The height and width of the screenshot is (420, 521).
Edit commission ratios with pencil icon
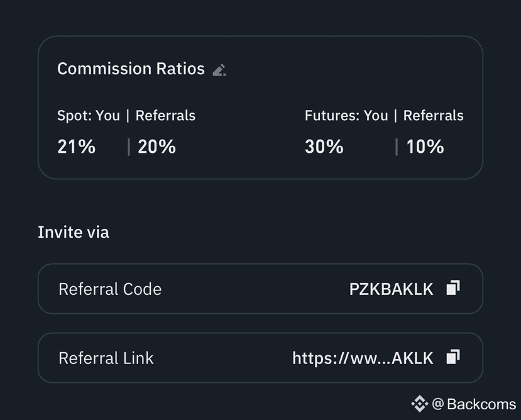click(219, 70)
